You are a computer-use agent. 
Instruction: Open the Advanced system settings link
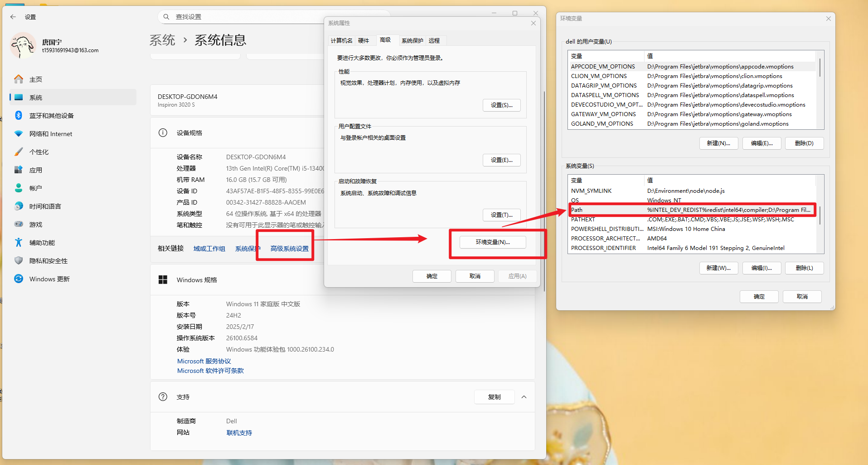pos(290,249)
